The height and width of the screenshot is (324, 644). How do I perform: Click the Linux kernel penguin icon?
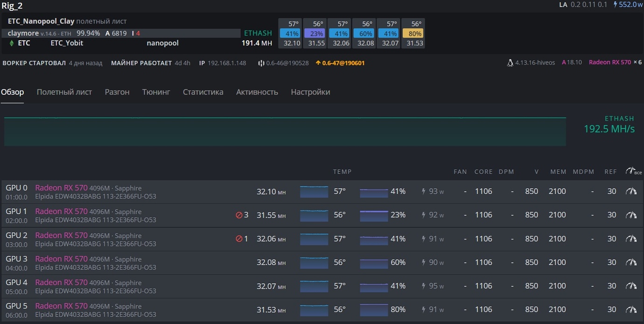tap(510, 63)
